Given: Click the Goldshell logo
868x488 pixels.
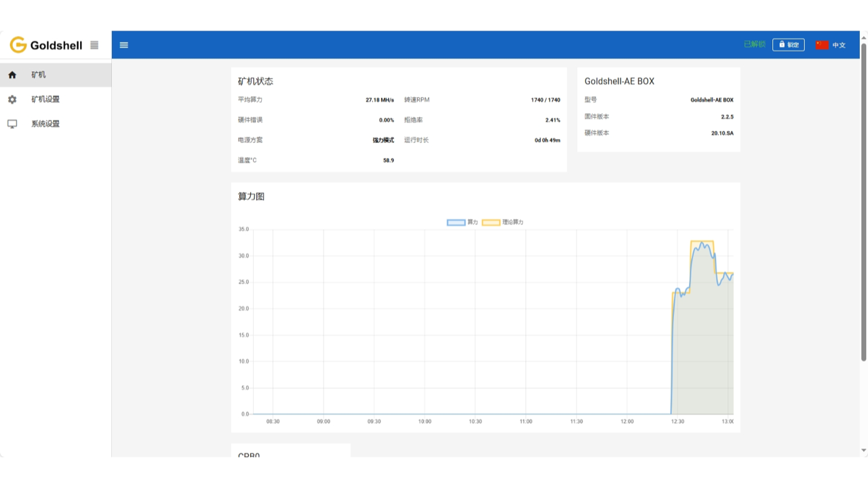Looking at the screenshot, I should [46, 45].
